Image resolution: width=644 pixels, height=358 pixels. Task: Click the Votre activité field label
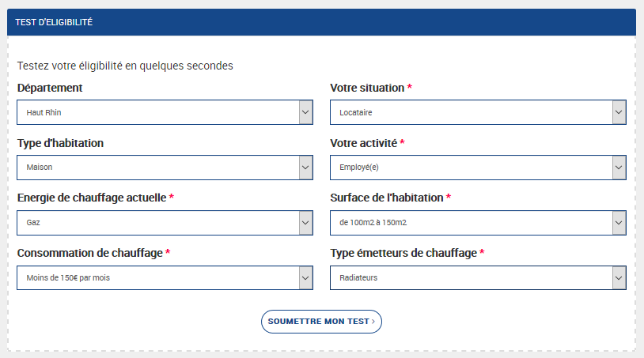tap(363, 143)
